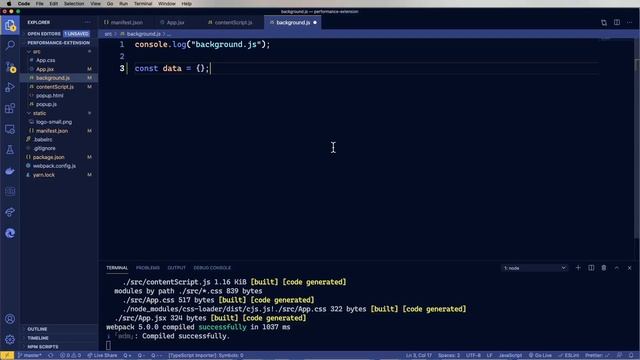The width and height of the screenshot is (640, 360).
Task: Open the terminal selector 1: node dropdown
Action: [x=534, y=268]
